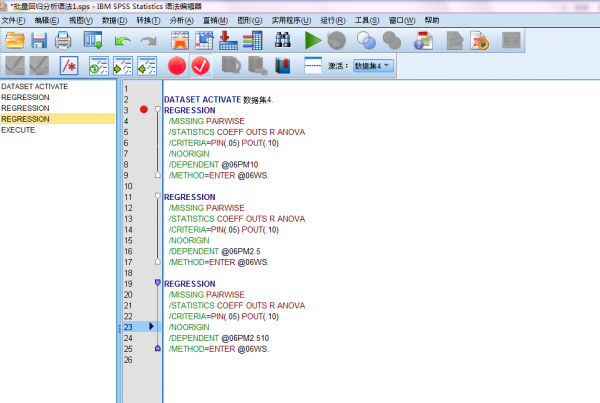Open the 运行(R) menu
600x403 pixels.
333,20
